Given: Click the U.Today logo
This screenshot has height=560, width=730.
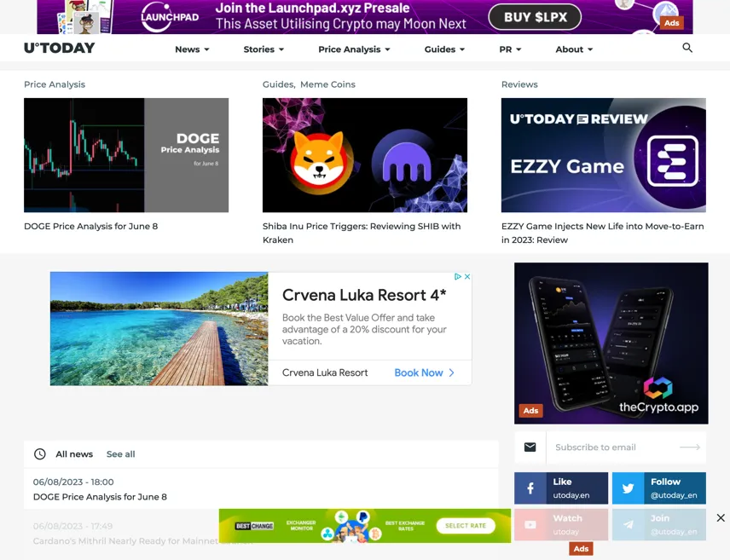Looking at the screenshot, I should point(59,48).
